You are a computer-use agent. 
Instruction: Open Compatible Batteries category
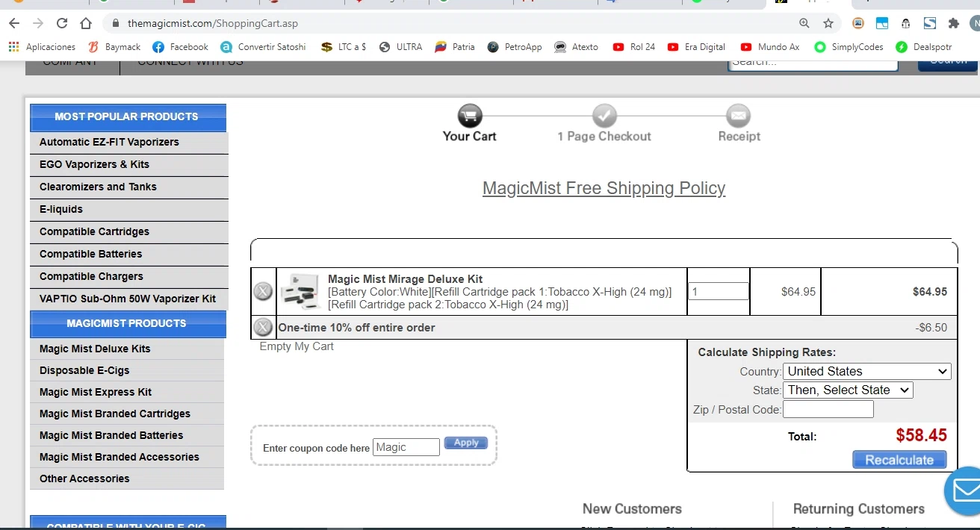(x=128, y=254)
